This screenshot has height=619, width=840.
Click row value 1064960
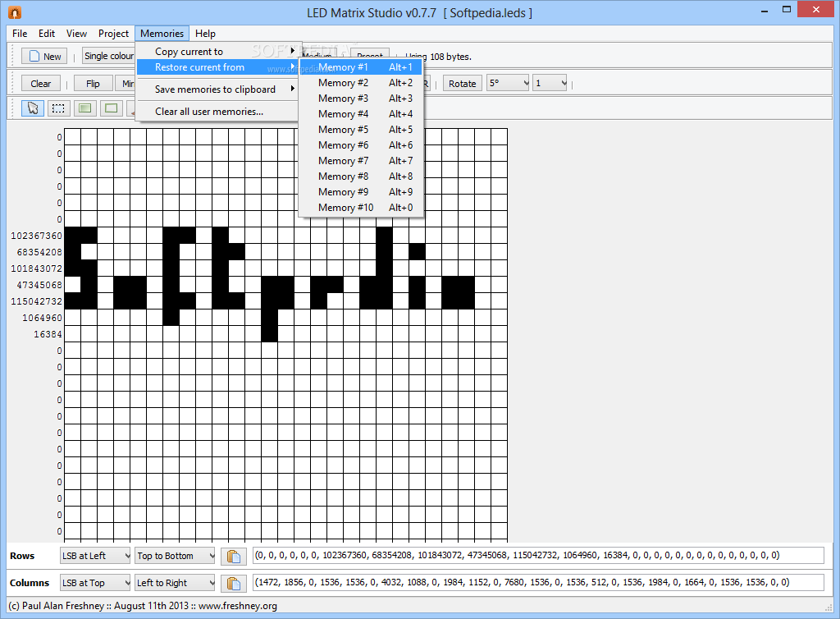pos(42,318)
